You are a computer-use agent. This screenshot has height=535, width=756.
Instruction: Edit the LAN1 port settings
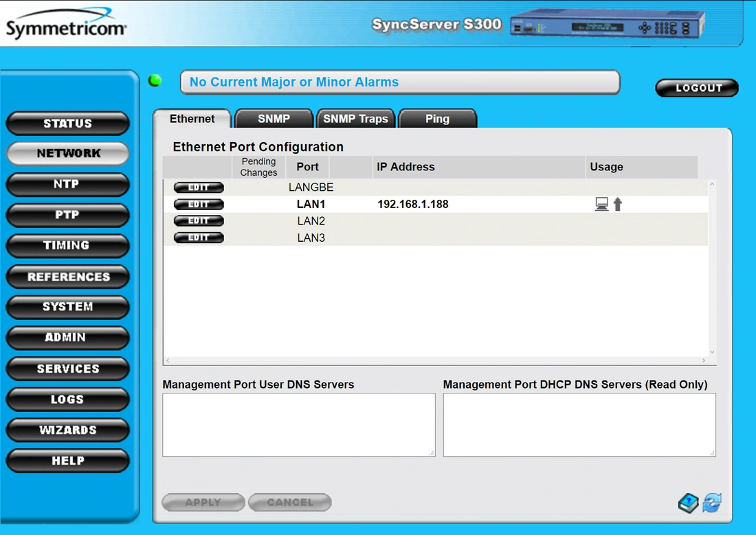click(x=199, y=204)
